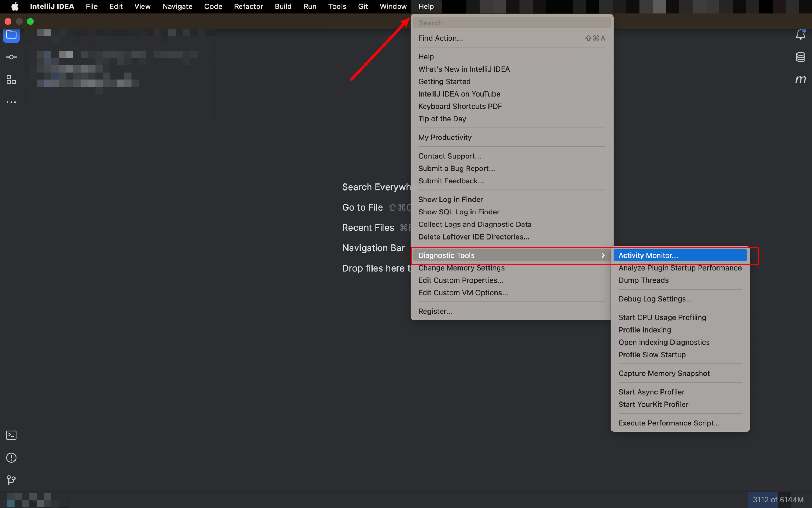The image size is (812, 508).
Task: Select Open Indexing Diagnostics
Action: pos(680,342)
